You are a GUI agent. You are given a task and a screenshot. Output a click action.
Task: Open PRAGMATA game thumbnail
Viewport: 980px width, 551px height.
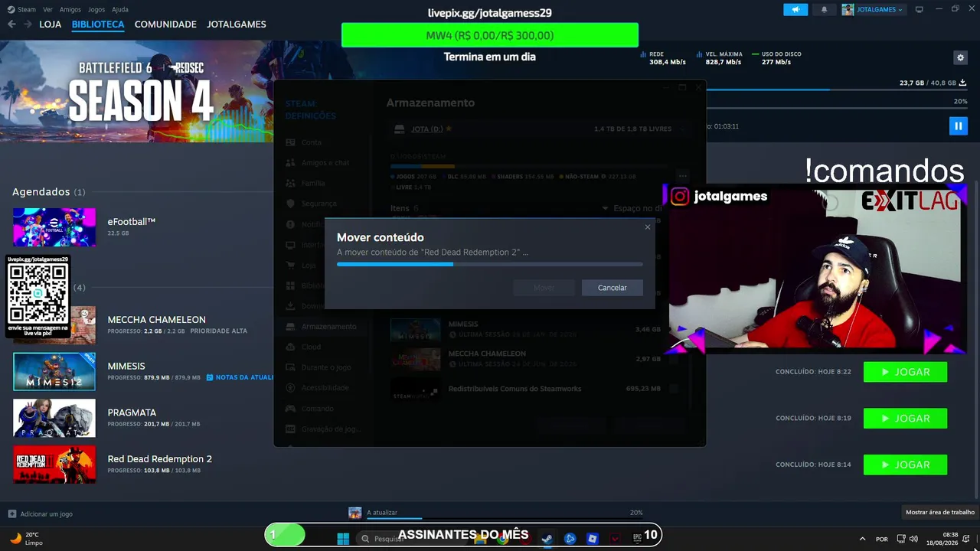[54, 418]
